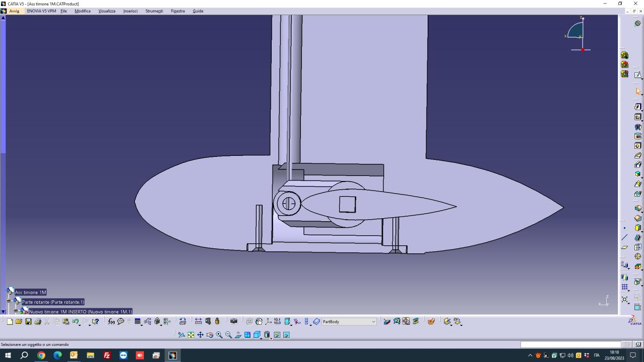Toggle Swap visible space icon

[286, 335]
